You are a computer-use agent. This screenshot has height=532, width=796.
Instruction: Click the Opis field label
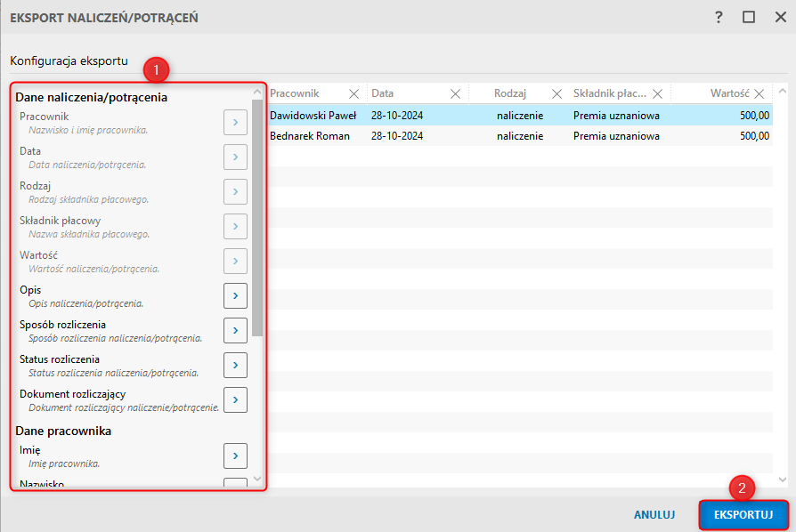click(30, 290)
